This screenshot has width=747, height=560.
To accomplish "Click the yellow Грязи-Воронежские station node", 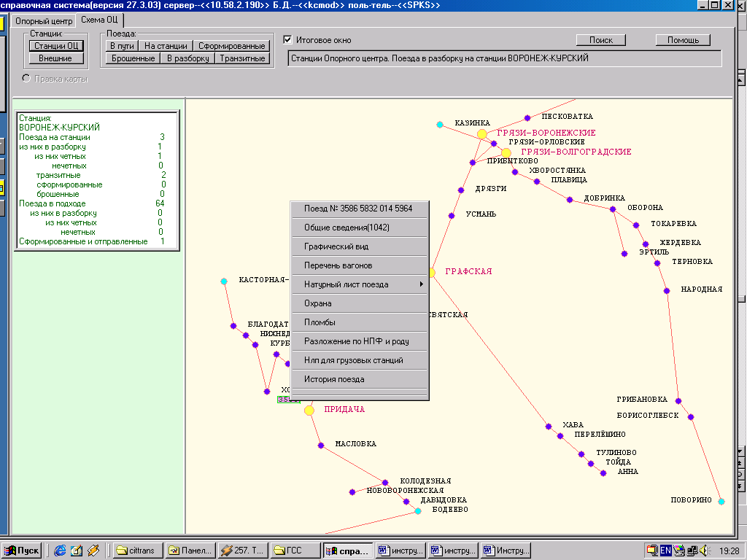I will click(x=482, y=134).
